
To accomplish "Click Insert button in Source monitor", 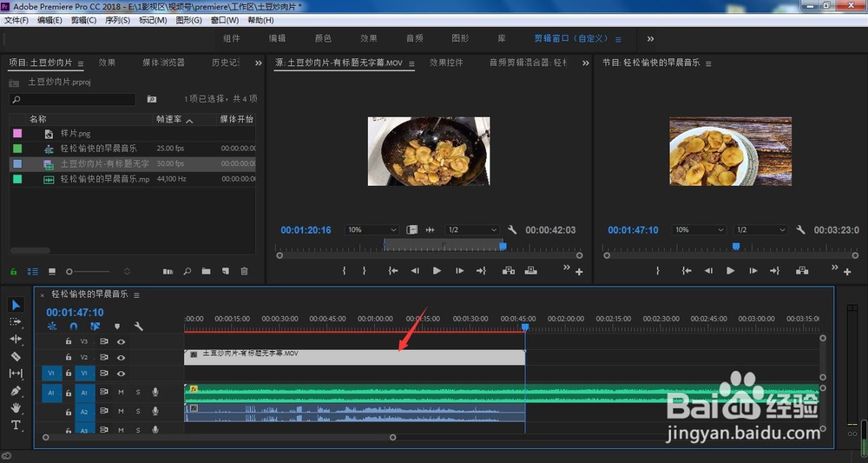I will click(x=508, y=271).
